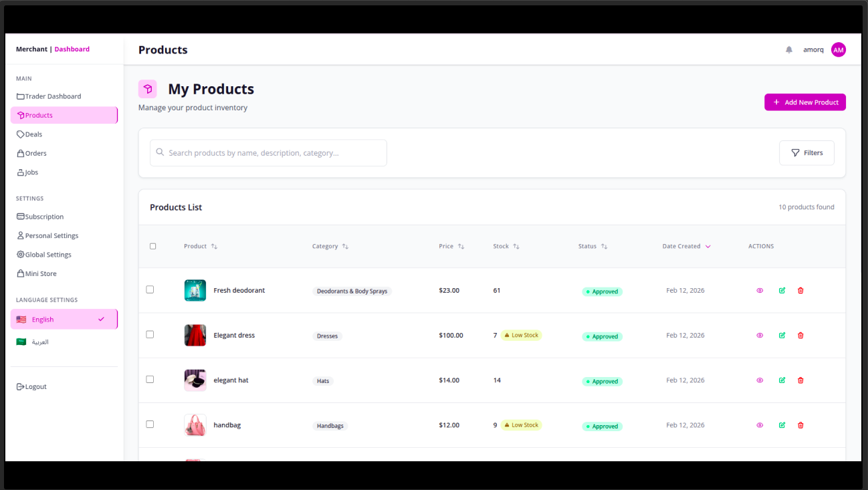The image size is (868, 490).
Task: Click the amorq username
Action: pos(813,49)
